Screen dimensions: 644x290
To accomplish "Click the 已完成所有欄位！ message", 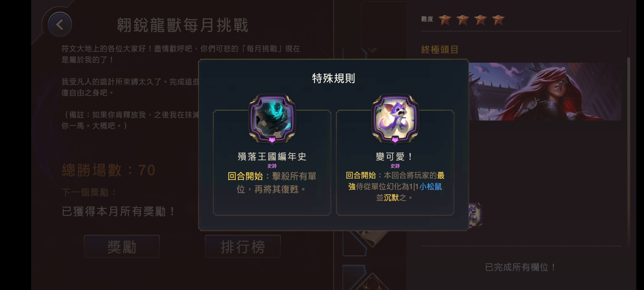I will tap(521, 267).
